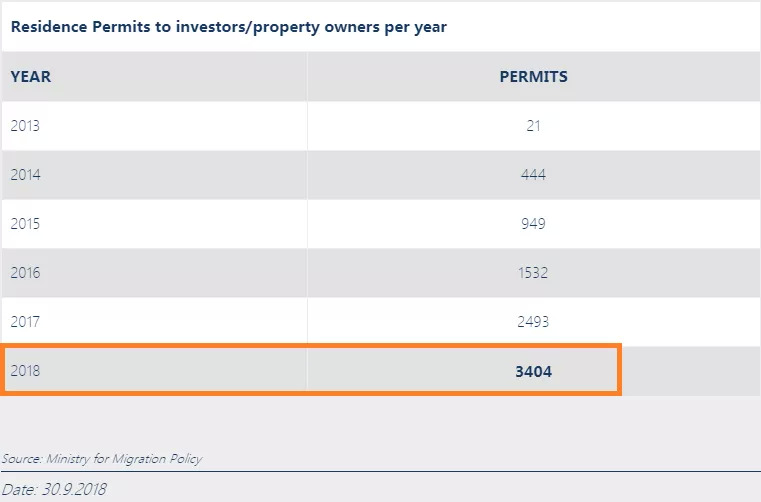
Task: Click the permits value 949
Action: click(x=533, y=223)
